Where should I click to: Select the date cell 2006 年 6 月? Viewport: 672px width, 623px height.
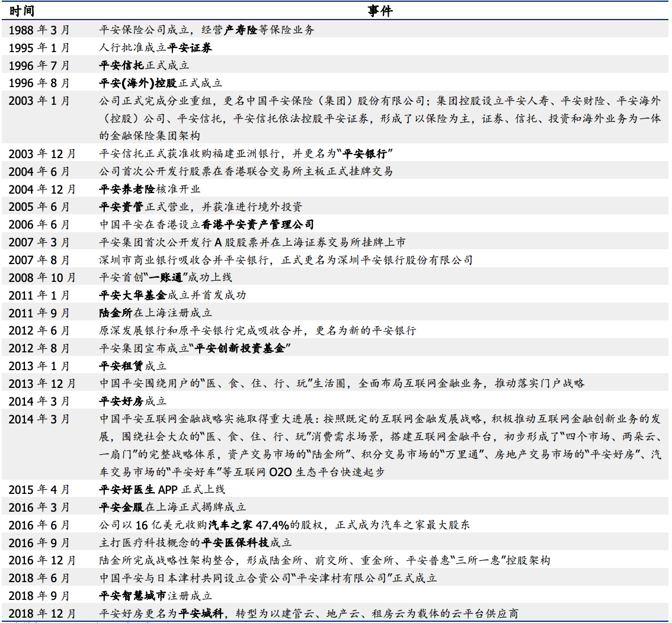[39, 225]
